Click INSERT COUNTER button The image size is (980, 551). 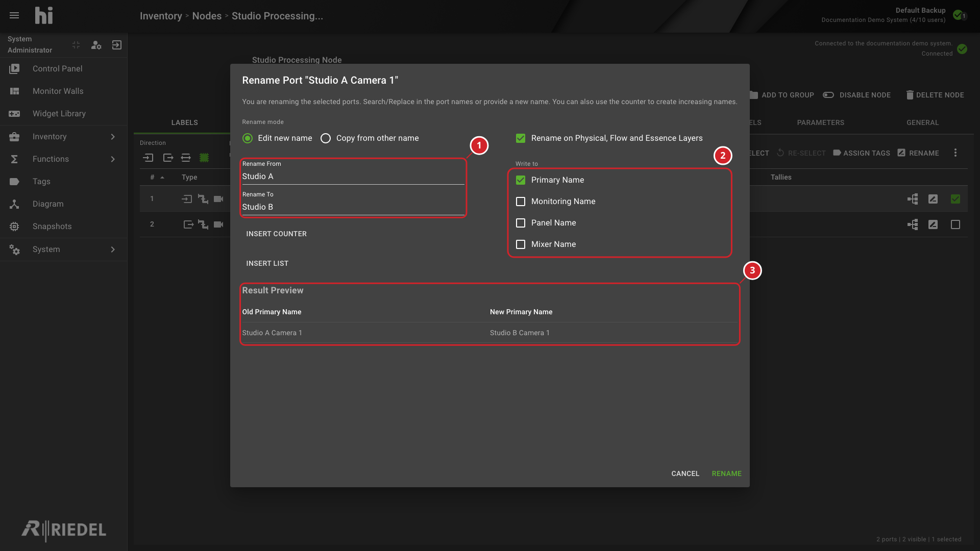(x=276, y=234)
